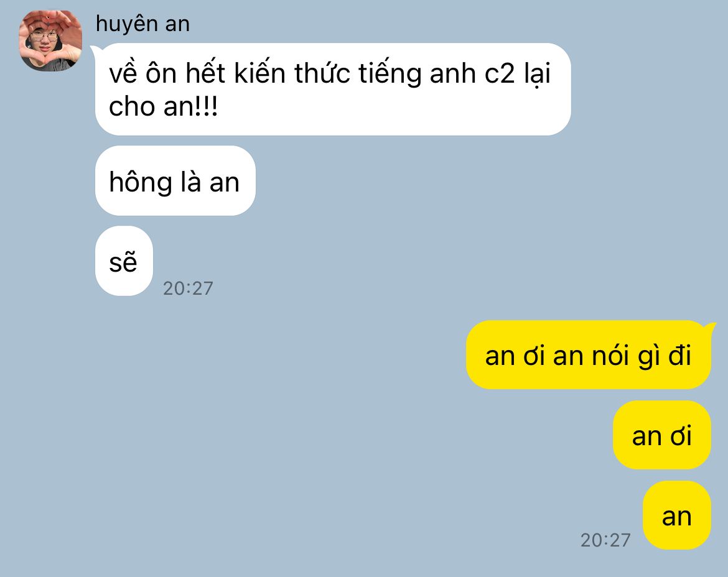
Task: Tap the sender name huyên an
Action: point(142,24)
